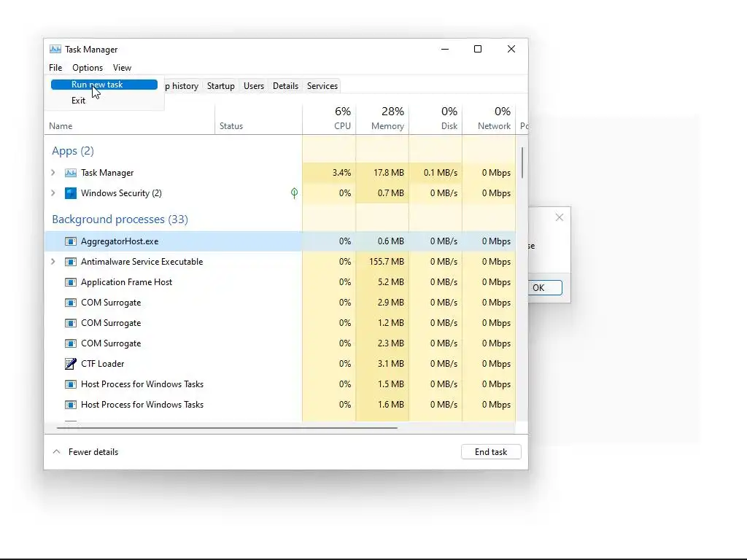Open the App history tab
Image resolution: width=747 pixels, height=560 pixels.
(x=182, y=86)
